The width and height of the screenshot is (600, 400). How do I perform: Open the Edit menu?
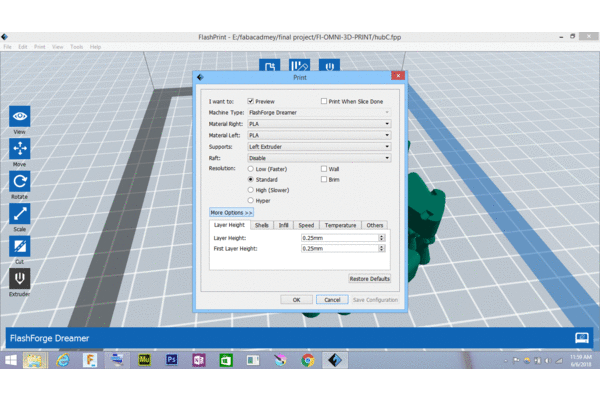point(23,47)
